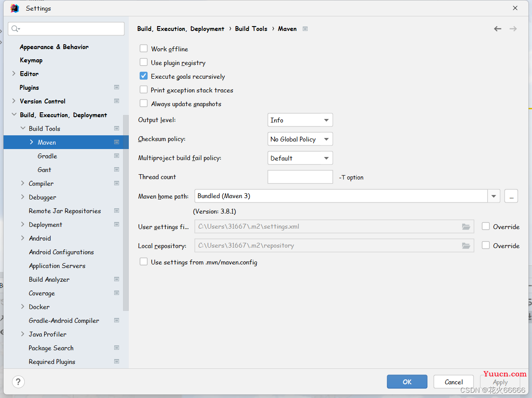
Task: Go back with the left arrow icon
Action: coord(497,29)
